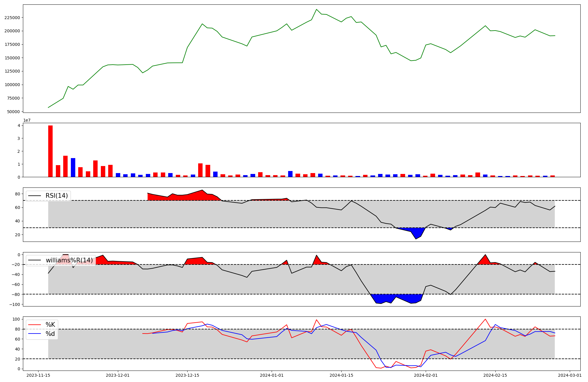588x382 pixels.
Task: Click the 2024-01-01 date tick label
Action: (272, 375)
